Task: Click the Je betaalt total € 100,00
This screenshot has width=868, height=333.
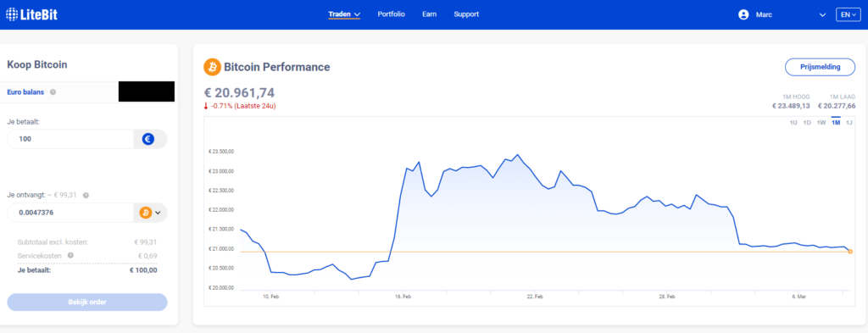Action: (x=143, y=270)
